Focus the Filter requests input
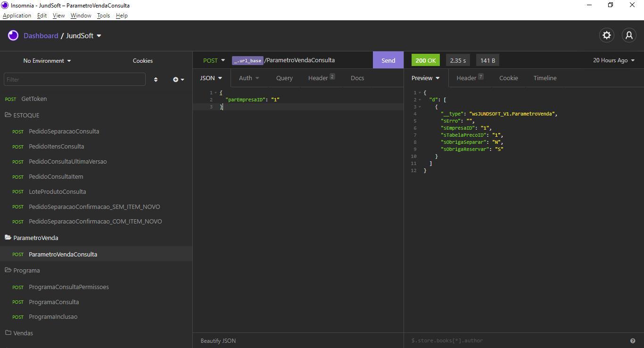The image size is (644, 348). click(75, 80)
